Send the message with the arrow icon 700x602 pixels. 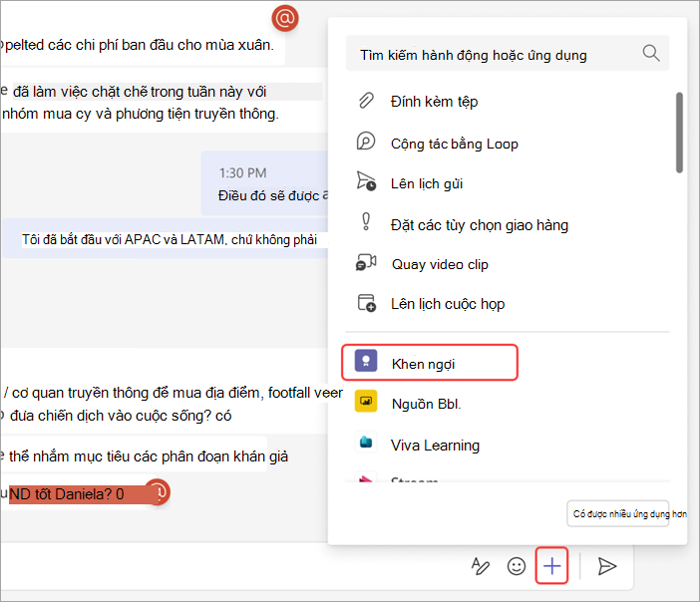pos(607,566)
